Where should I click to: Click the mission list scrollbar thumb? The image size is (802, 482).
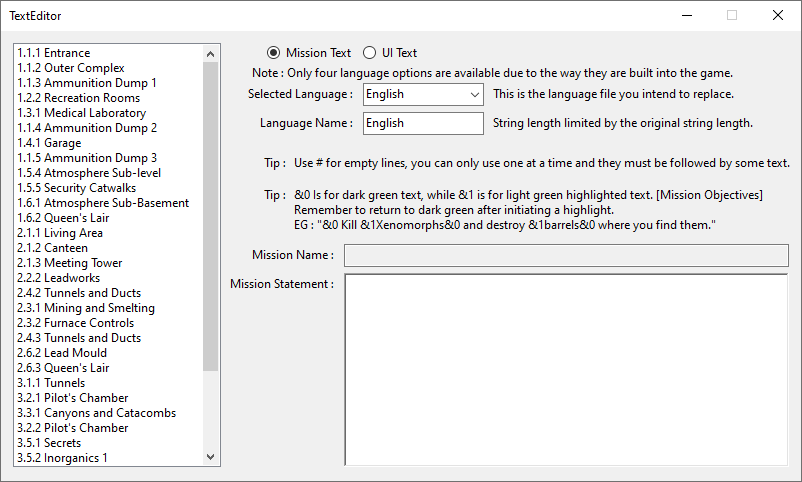click(210, 216)
